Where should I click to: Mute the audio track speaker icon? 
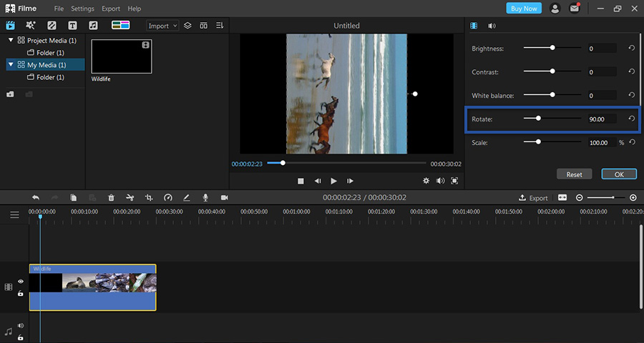click(20, 326)
